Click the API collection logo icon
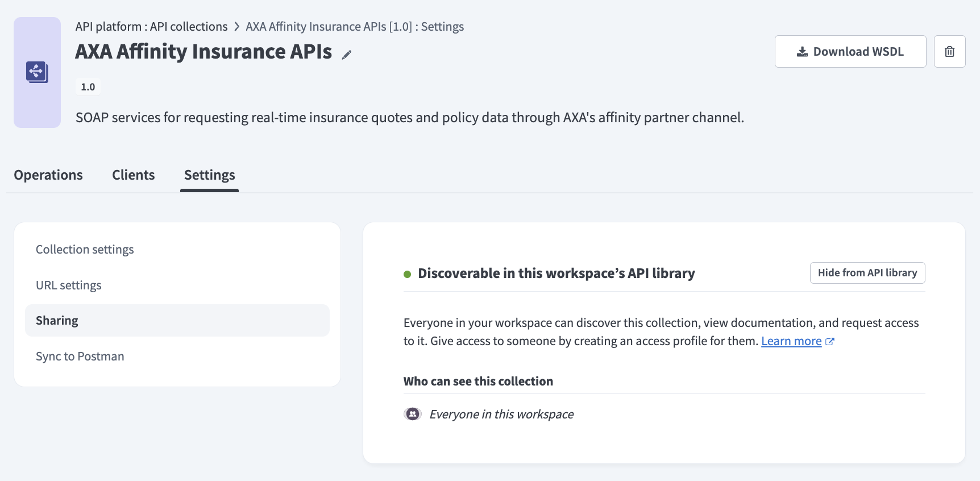This screenshot has width=980, height=481. pos(37,72)
